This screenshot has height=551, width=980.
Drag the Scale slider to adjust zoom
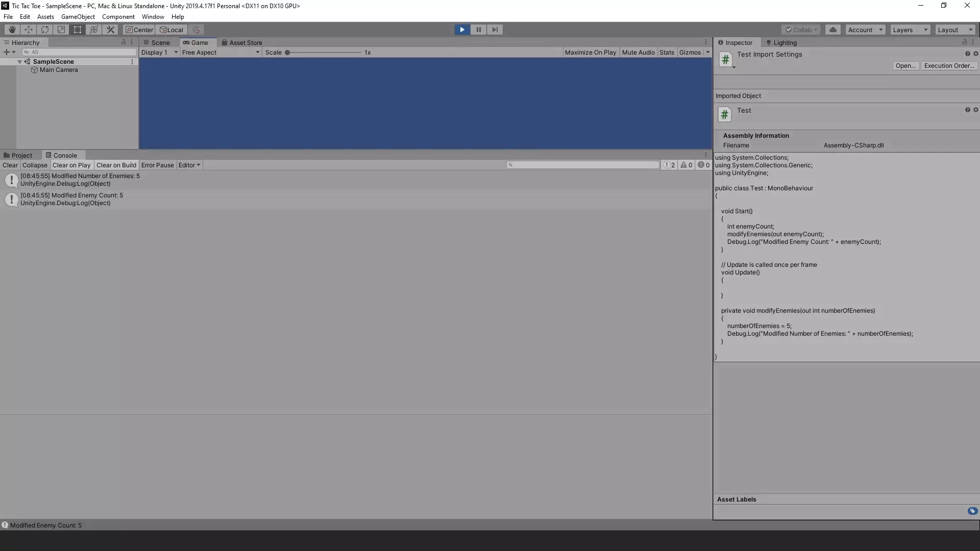[288, 52]
